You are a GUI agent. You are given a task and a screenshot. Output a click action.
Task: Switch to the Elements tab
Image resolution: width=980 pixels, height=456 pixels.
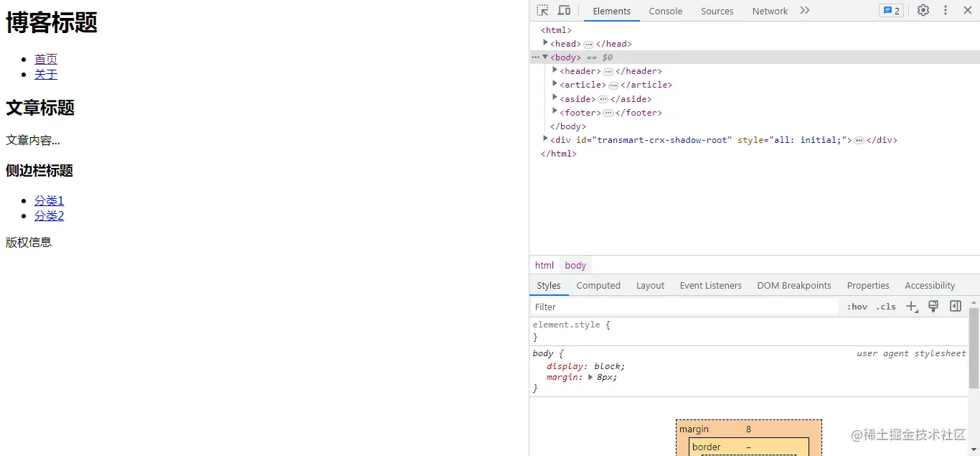point(611,11)
